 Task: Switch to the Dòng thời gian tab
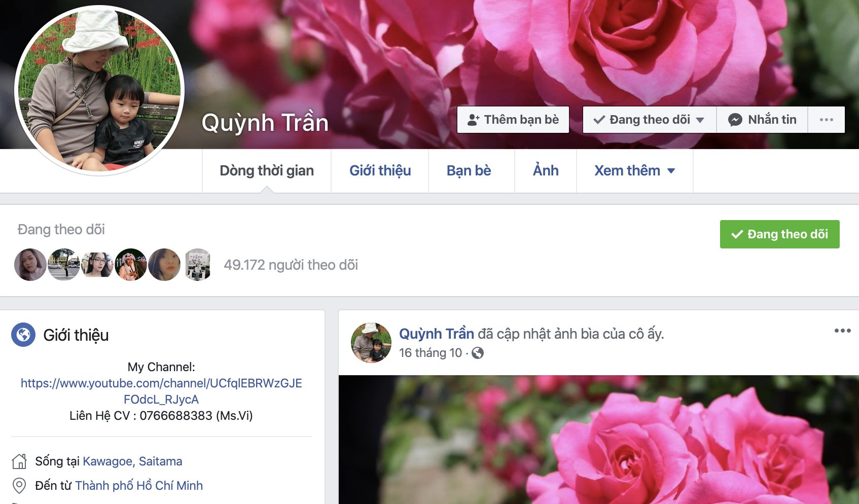[266, 171]
